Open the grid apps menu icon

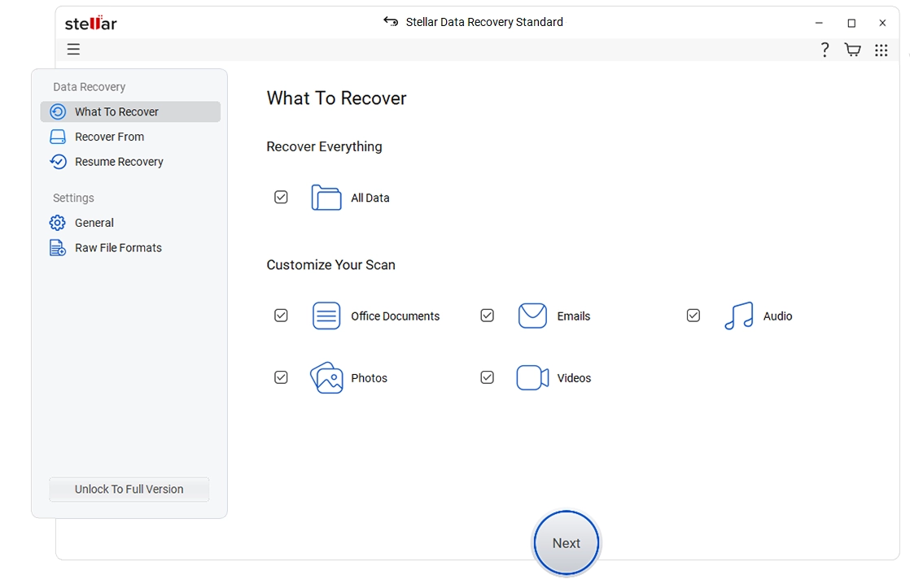[x=881, y=50]
